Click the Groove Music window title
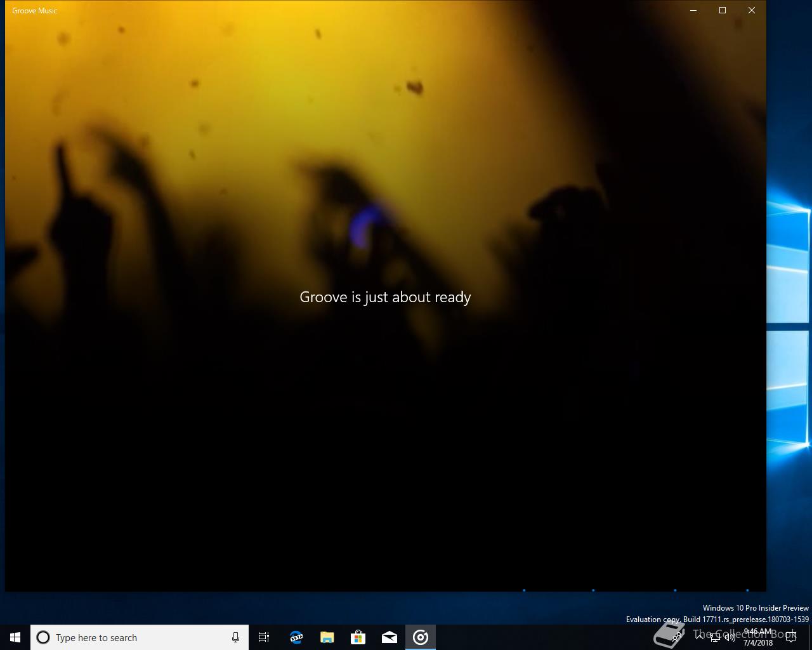The height and width of the screenshot is (650, 812). [35, 10]
